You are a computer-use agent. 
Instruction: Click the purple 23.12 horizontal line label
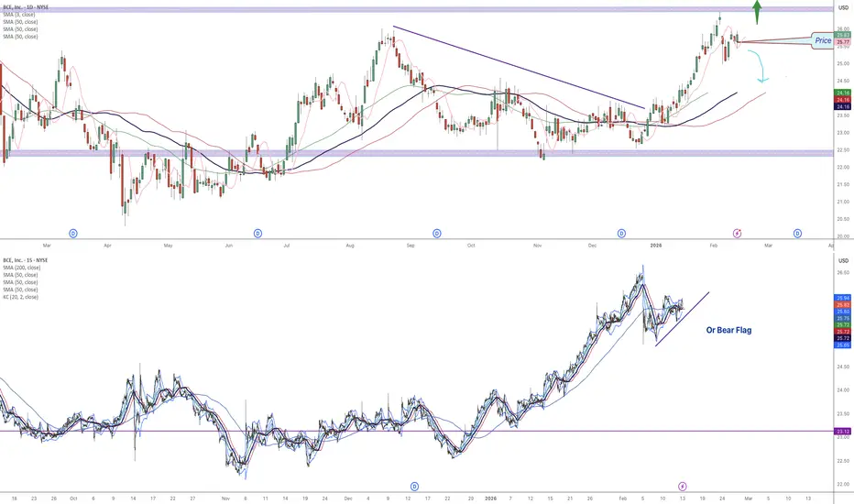843,431
